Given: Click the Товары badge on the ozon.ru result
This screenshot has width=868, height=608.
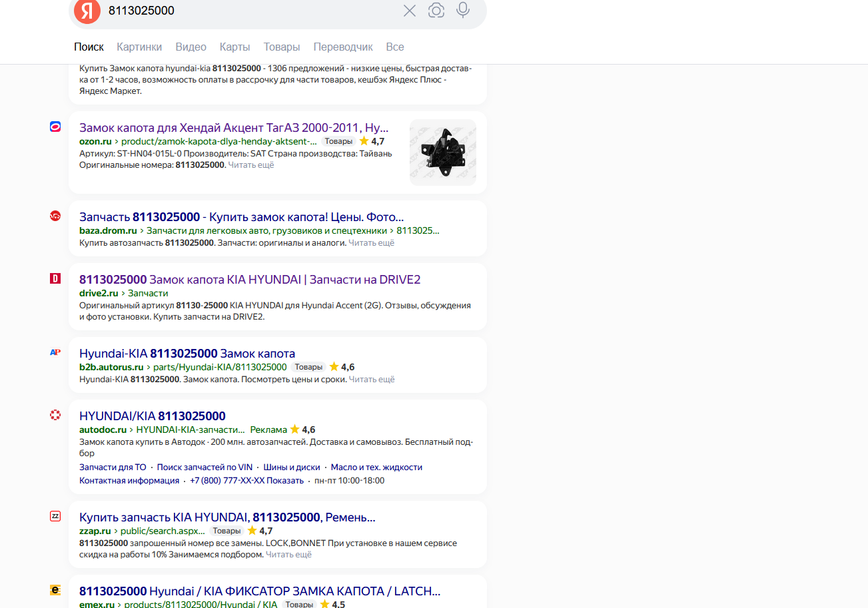Looking at the screenshot, I should (338, 141).
